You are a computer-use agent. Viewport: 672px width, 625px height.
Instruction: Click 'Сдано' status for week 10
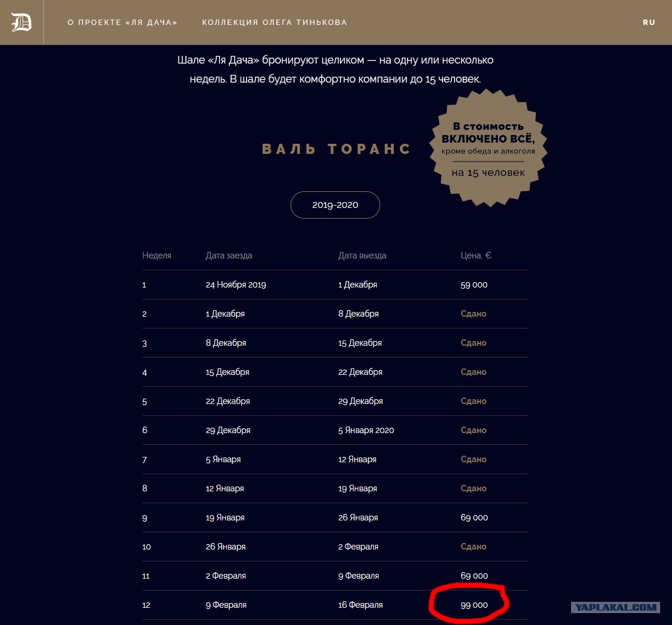click(x=473, y=547)
